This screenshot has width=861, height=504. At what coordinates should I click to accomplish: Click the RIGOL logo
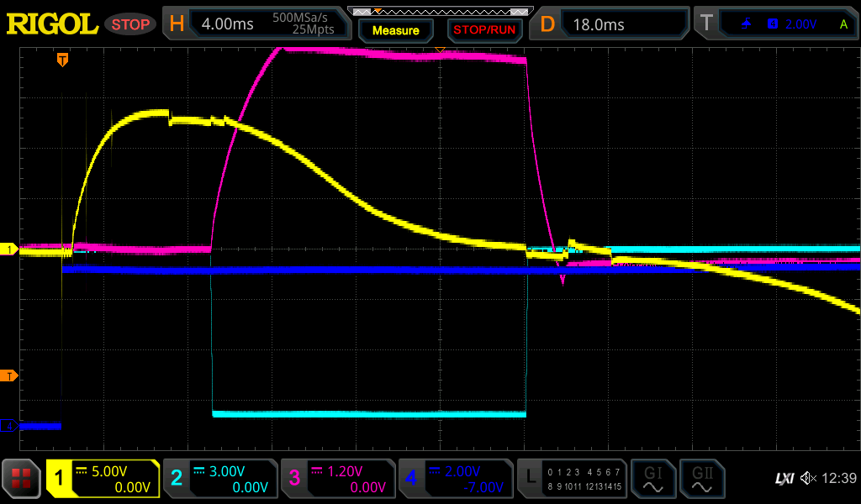pos(52,24)
